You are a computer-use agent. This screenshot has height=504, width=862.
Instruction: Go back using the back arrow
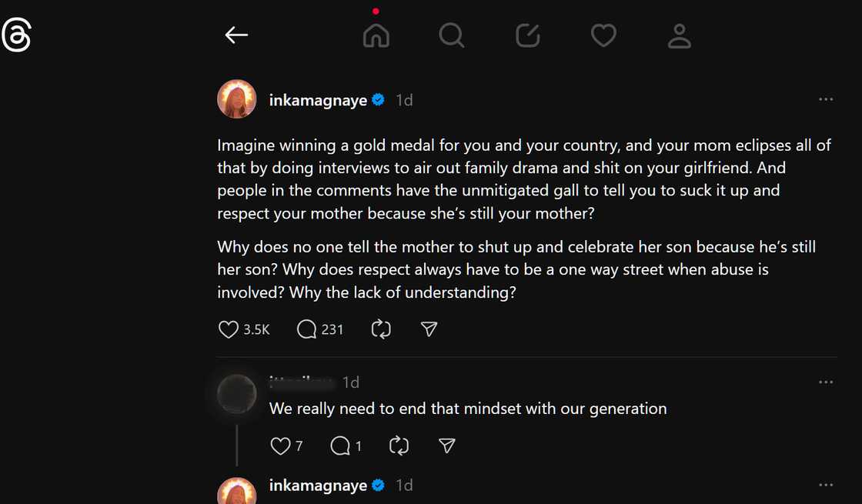click(236, 35)
